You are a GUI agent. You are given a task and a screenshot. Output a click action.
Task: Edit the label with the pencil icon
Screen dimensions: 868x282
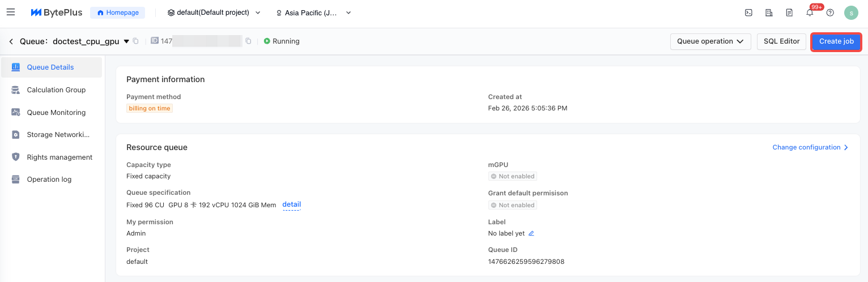pos(531,233)
